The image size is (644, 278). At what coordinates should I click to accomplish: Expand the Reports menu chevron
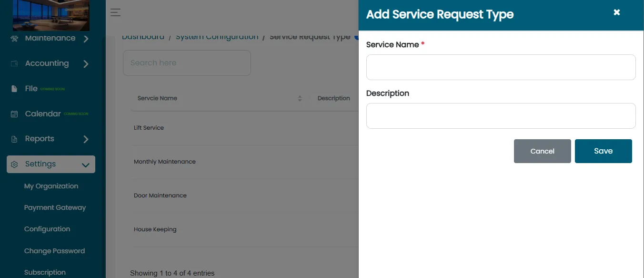[x=86, y=139]
